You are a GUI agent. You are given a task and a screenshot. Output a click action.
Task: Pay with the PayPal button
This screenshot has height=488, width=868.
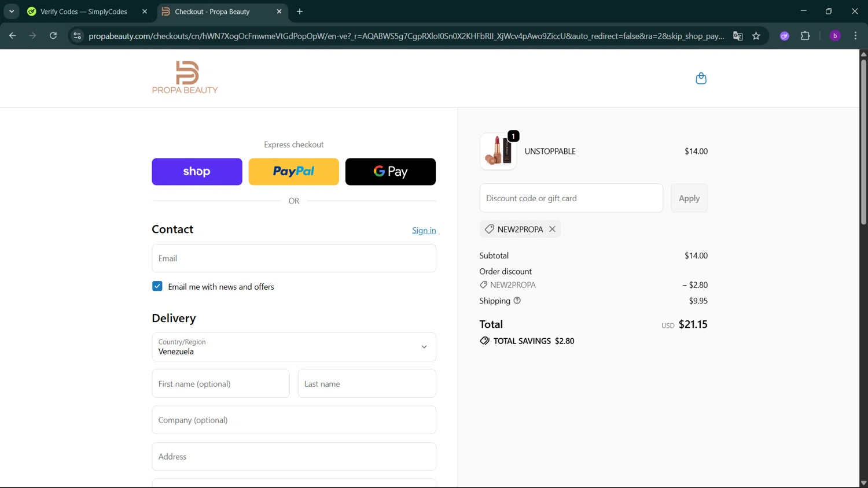click(x=294, y=172)
